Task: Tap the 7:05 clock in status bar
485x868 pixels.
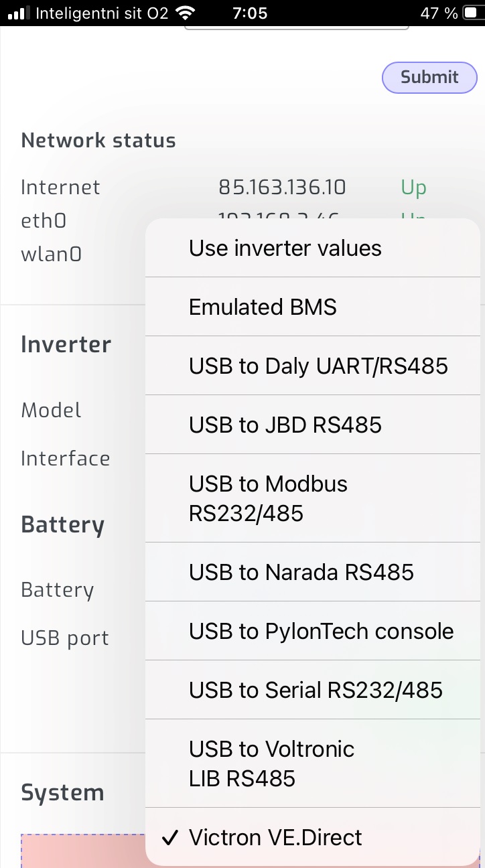Action: click(250, 13)
